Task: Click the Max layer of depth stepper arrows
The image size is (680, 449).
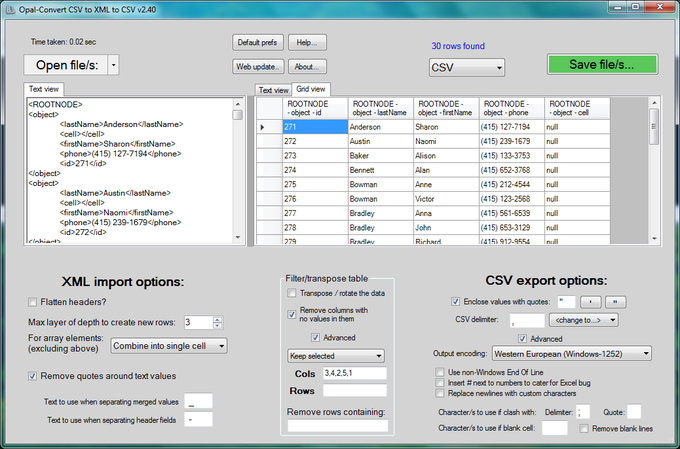Action: tap(218, 322)
